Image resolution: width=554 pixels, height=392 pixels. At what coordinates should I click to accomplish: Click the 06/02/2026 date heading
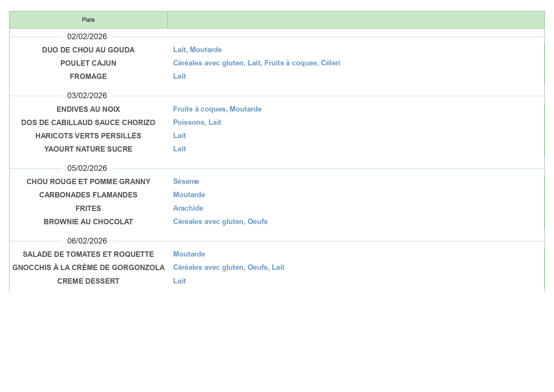pyautogui.click(x=87, y=241)
